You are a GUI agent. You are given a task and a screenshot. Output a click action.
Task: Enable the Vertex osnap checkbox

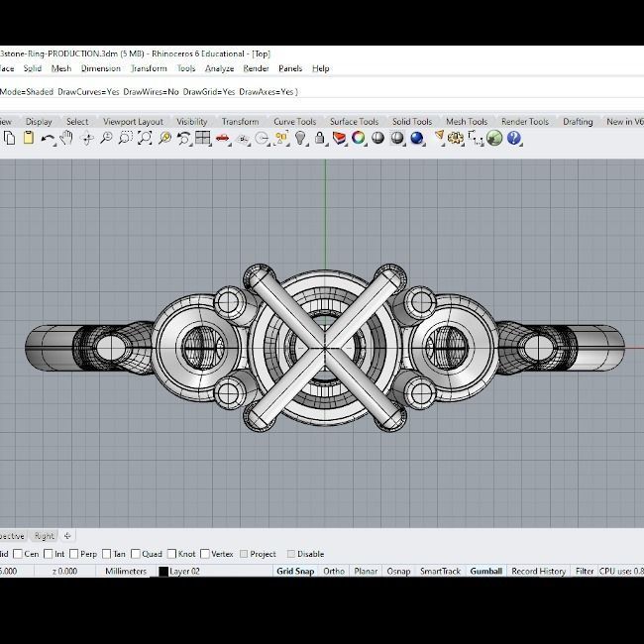(205, 554)
